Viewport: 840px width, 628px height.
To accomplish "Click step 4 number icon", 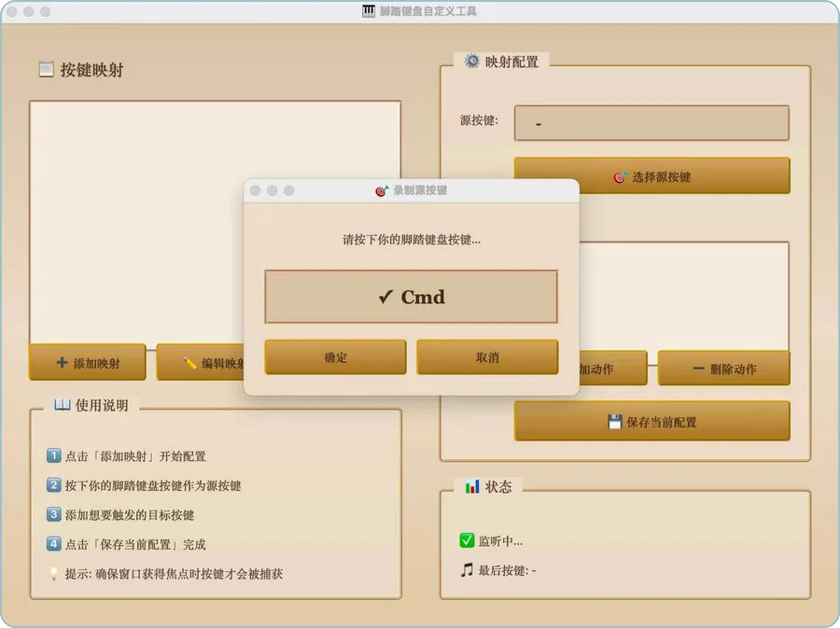I will click(53, 544).
